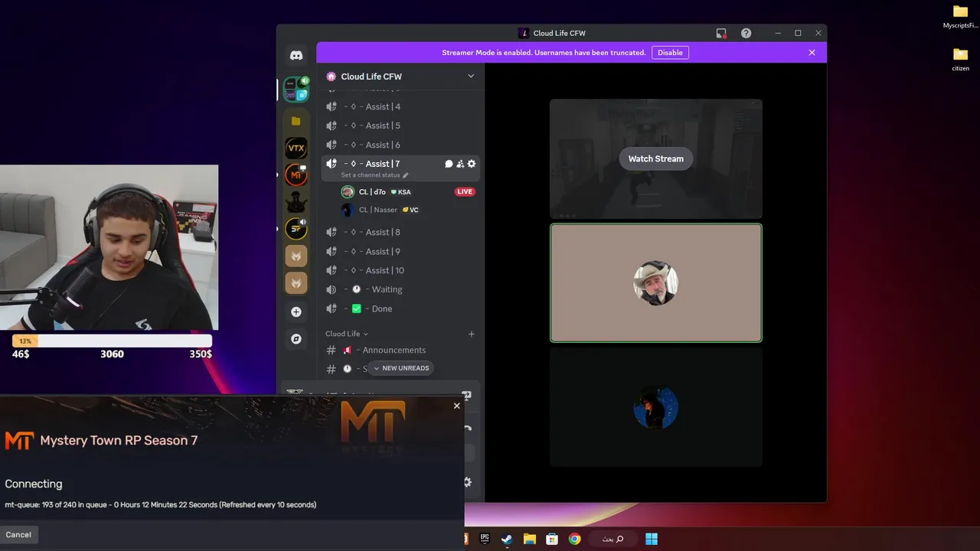Cancel the Mystery Town connection
This screenshot has width=980, height=551.
coord(18,535)
